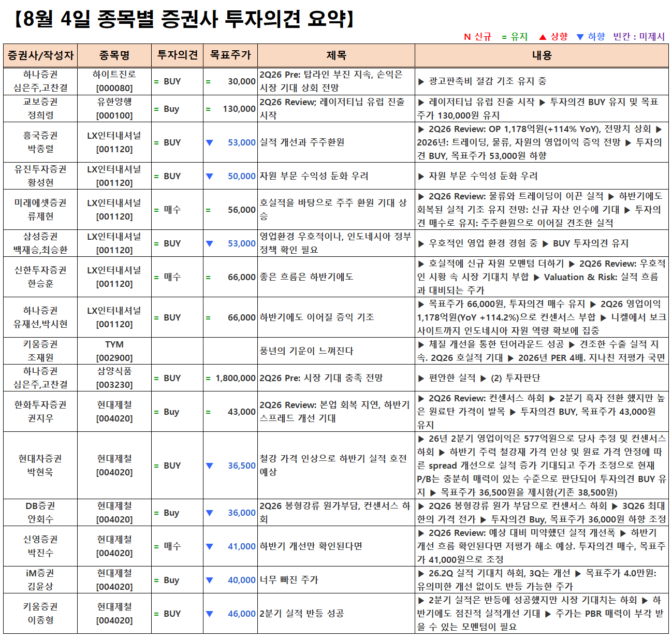Click the title '하반기에도 이어질 증익 기조'
672x639 pixels.
(317, 317)
